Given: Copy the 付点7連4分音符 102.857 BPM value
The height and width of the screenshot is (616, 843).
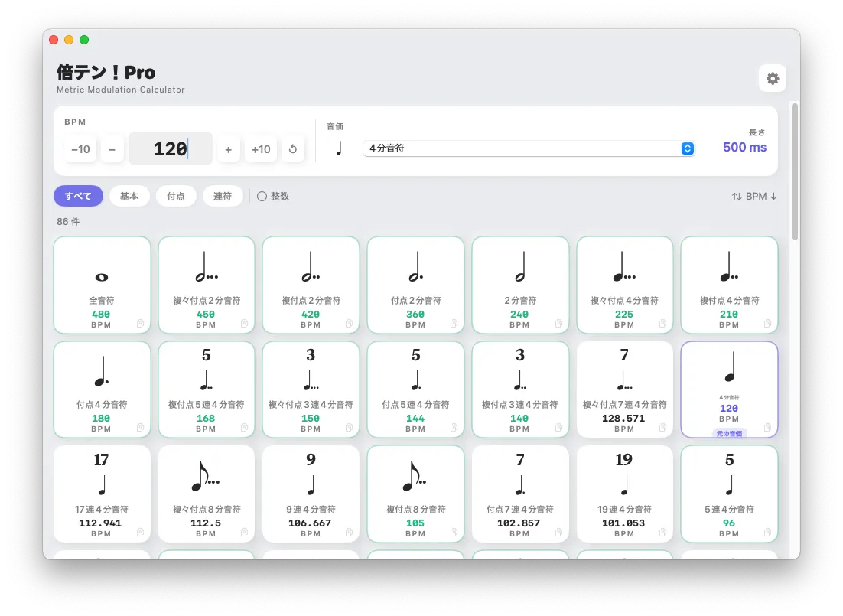Looking at the screenshot, I should pyautogui.click(x=558, y=532).
